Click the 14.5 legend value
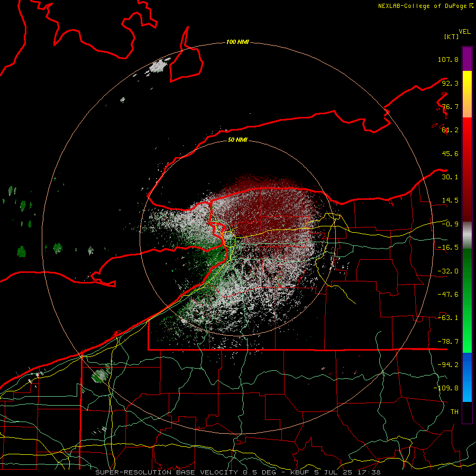The width and height of the screenshot is (476, 476). click(450, 200)
